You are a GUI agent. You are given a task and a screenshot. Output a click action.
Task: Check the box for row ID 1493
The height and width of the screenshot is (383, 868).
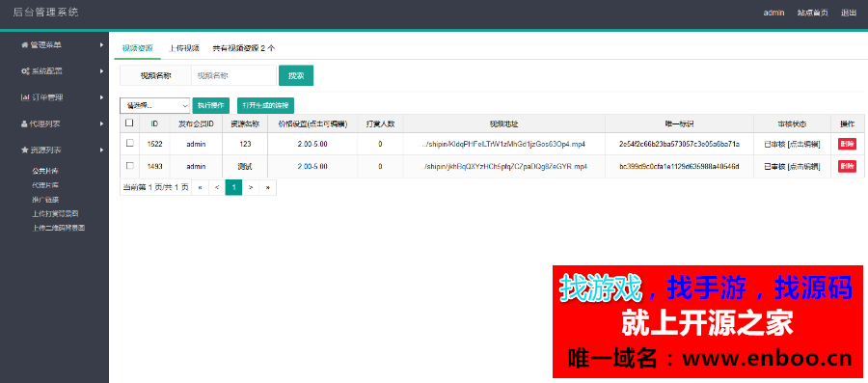click(130, 166)
